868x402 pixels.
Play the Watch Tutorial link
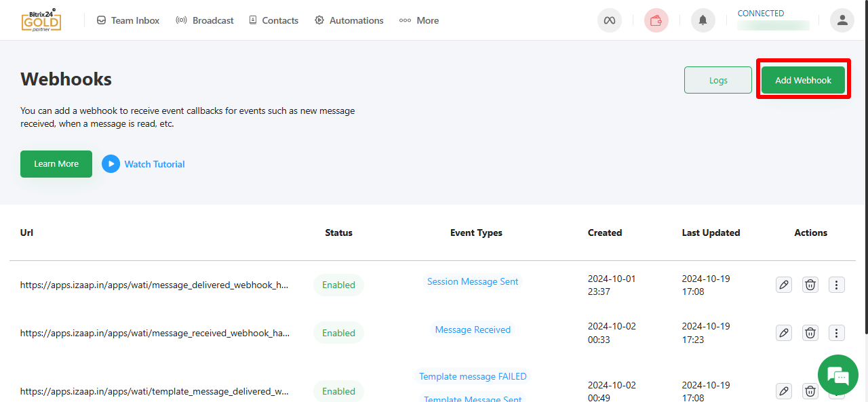(144, 164)
